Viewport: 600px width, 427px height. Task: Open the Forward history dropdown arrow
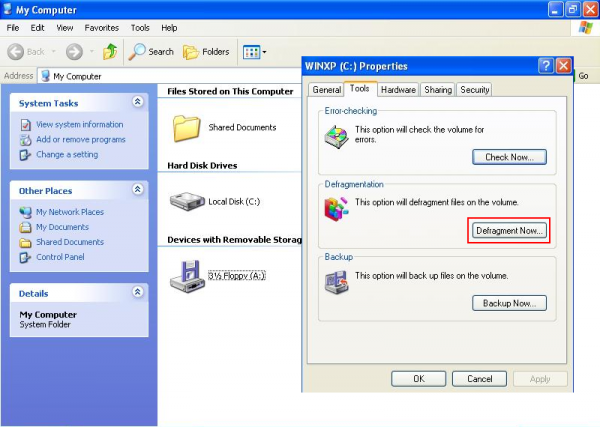(x=91, y=51)
